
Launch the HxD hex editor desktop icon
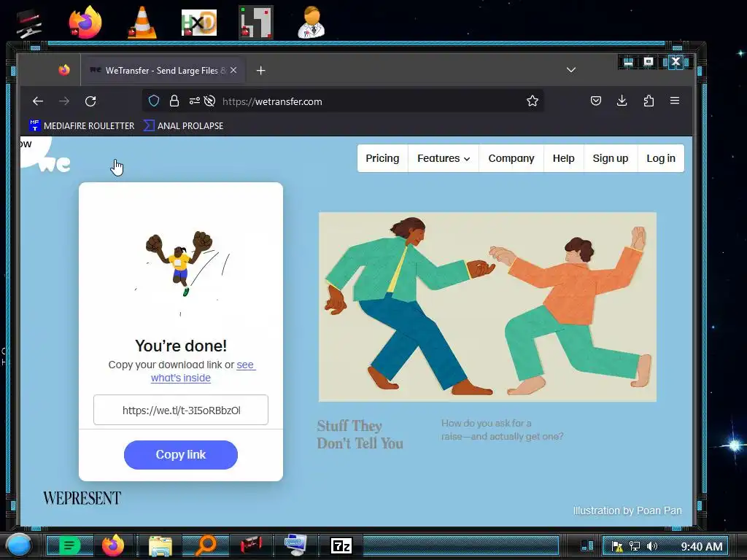point(199,23)
